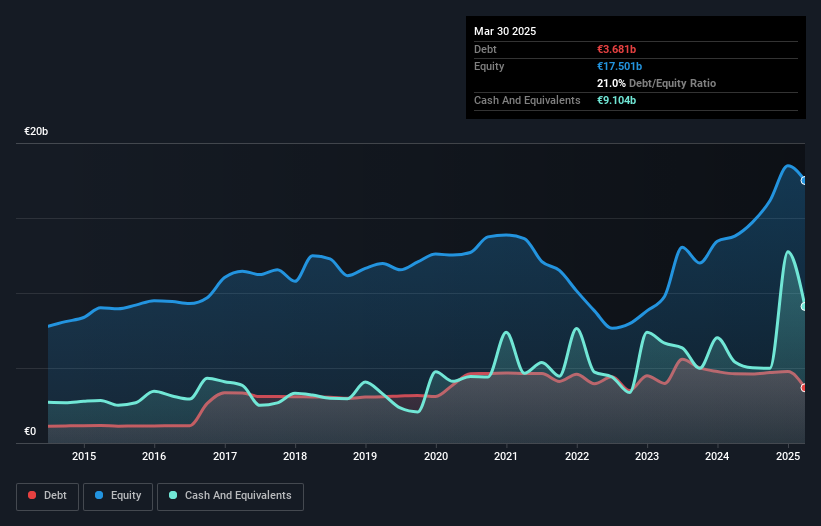Click the 2025 x-axis label
Viewport: 821px width, 526px height.
point(788,456)
